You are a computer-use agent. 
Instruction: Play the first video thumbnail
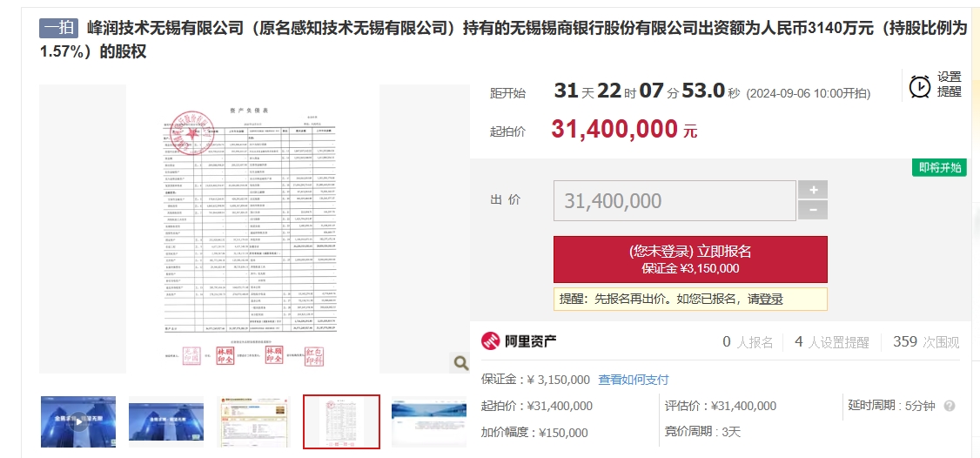point(78,421)
